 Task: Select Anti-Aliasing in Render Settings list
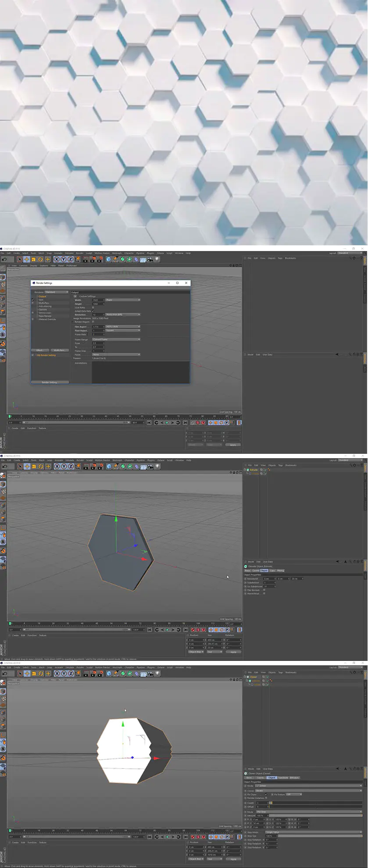coord(45,306)
